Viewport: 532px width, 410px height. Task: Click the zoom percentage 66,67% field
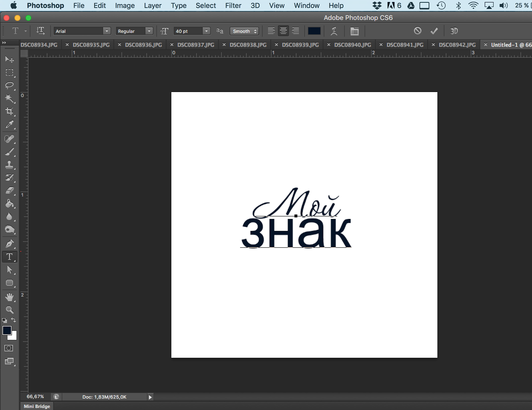[35, 397]
